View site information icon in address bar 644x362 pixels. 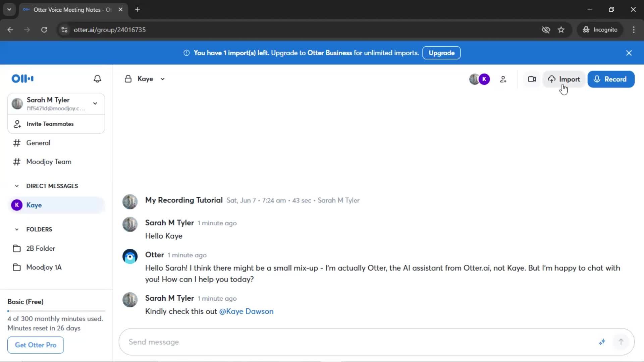(64, 30)
